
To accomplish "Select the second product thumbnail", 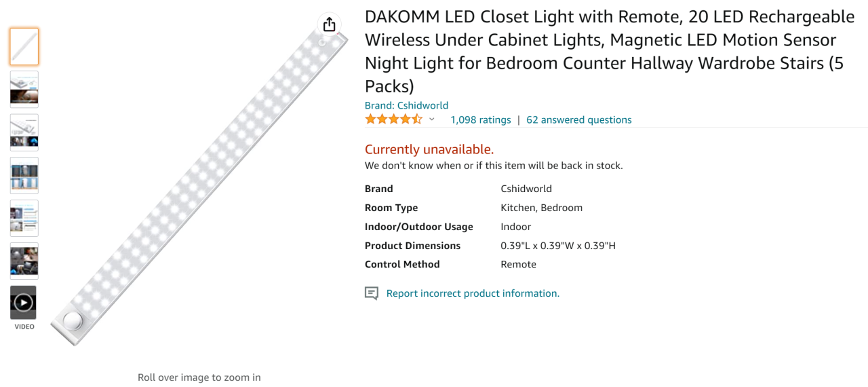I will (24, 90).
